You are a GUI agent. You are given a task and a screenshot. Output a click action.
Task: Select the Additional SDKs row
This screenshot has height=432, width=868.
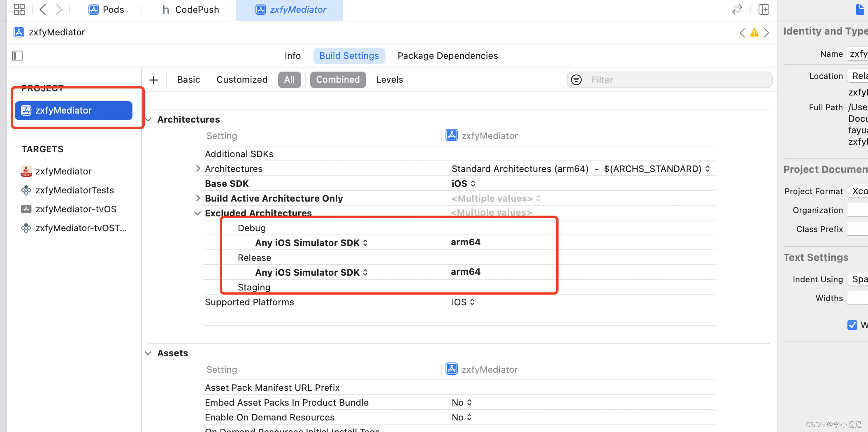pyautogui.click(x=459, y=154)
